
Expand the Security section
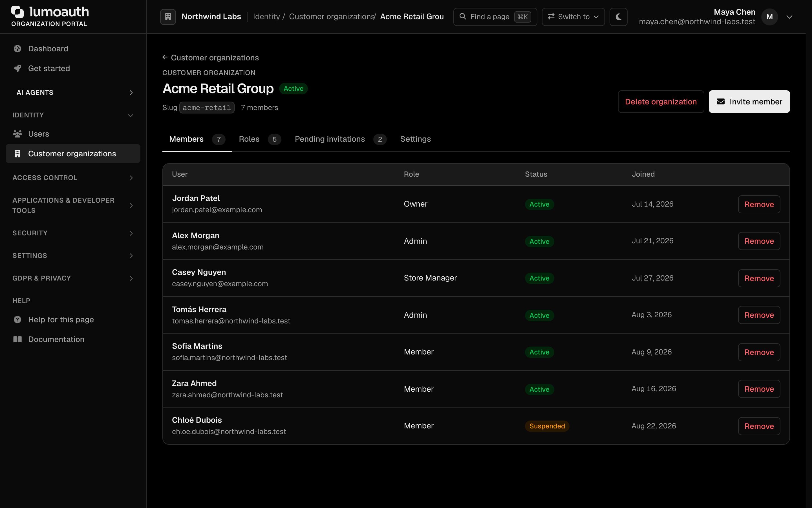(73, 233)
